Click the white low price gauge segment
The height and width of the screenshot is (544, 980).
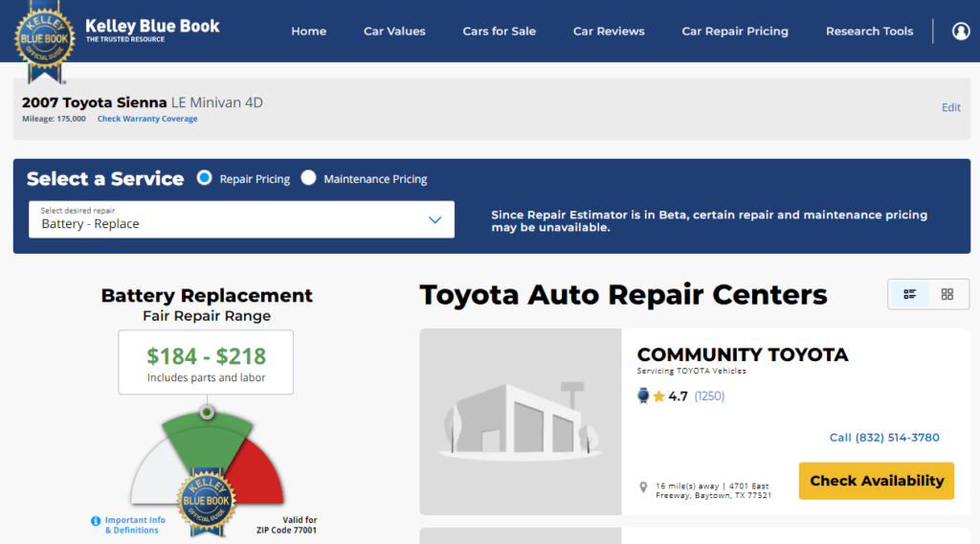pos(156,475)
